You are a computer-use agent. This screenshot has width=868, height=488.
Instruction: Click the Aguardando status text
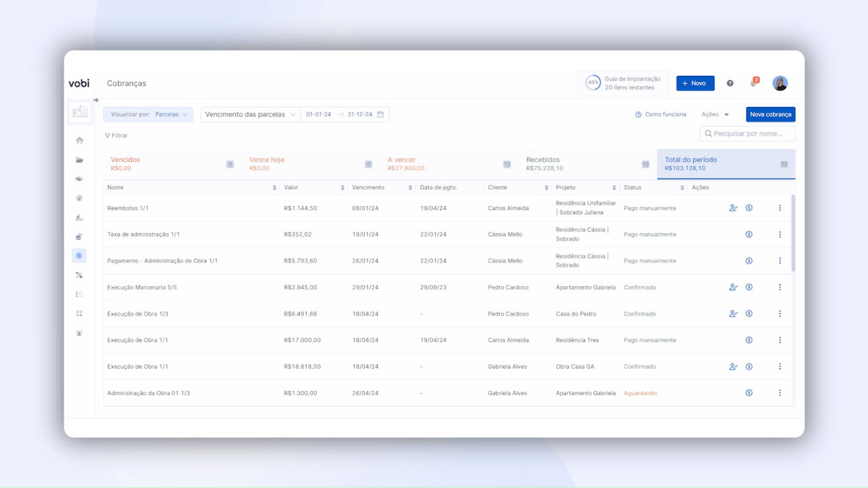pyautogui.click(x=640, y=393)
